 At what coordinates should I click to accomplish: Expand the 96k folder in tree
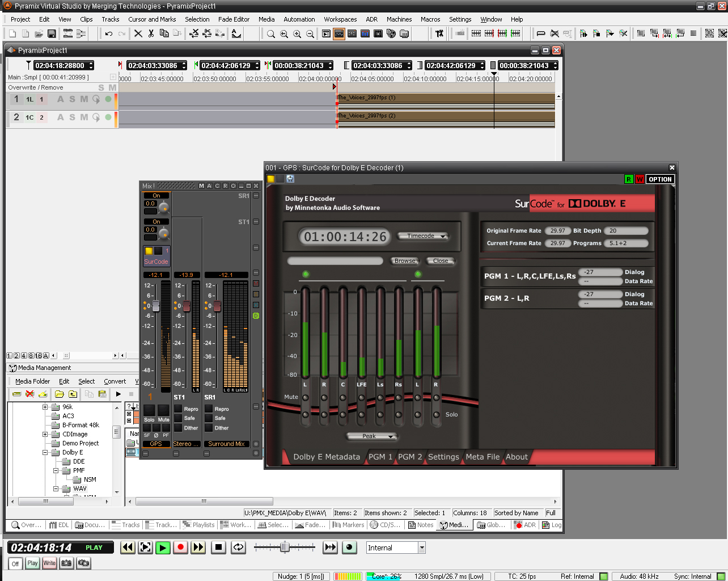point(45,407)
